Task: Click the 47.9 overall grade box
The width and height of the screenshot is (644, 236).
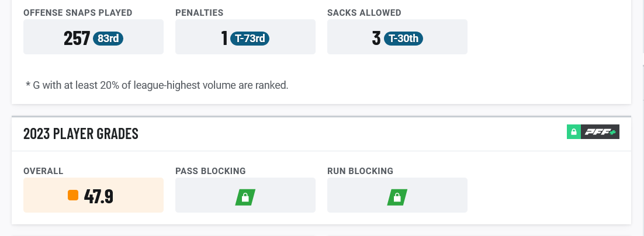Action: click(x=94, y=195)
